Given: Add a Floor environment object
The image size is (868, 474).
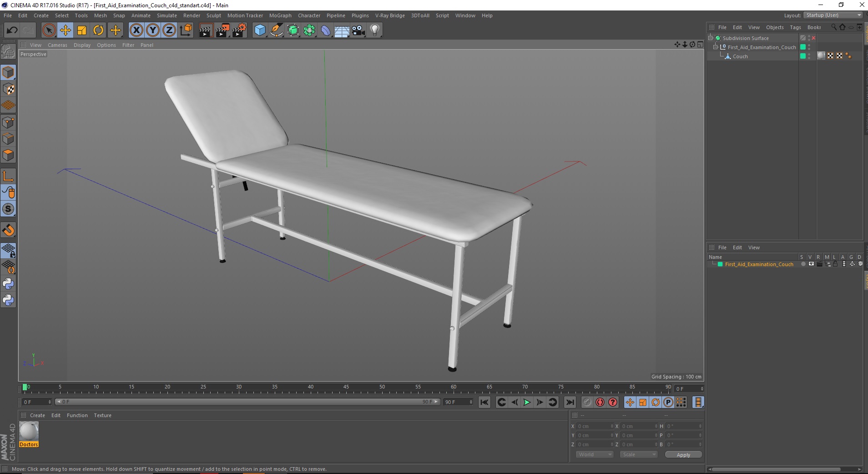Looking at the screenshot, I should [342, 30].
